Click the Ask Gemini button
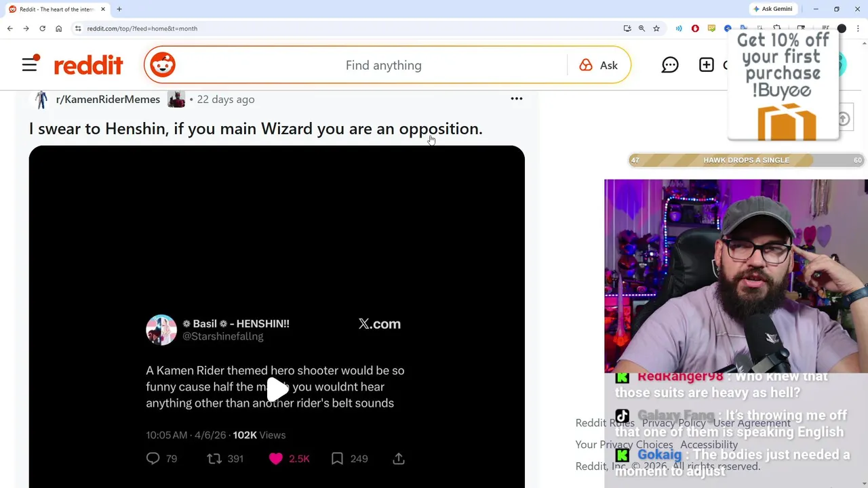 coord(772,9)
